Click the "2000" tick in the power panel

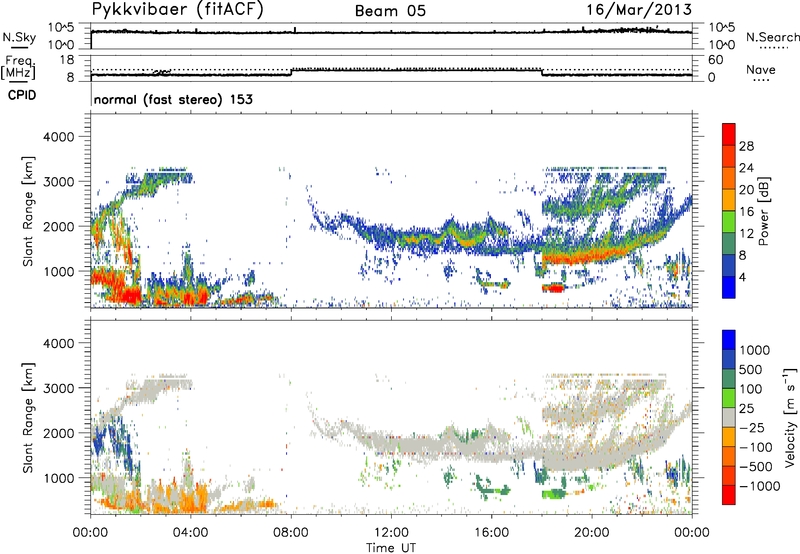point(58,226)
